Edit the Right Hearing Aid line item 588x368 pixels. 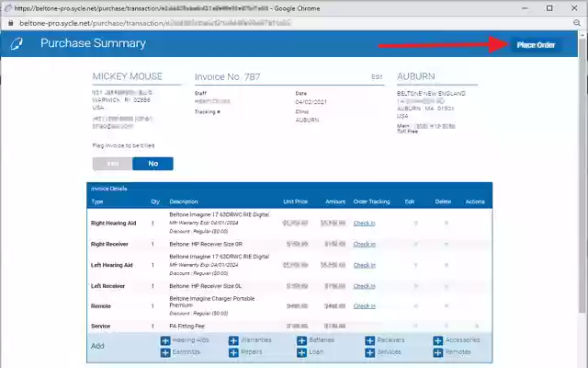[415, 223]
